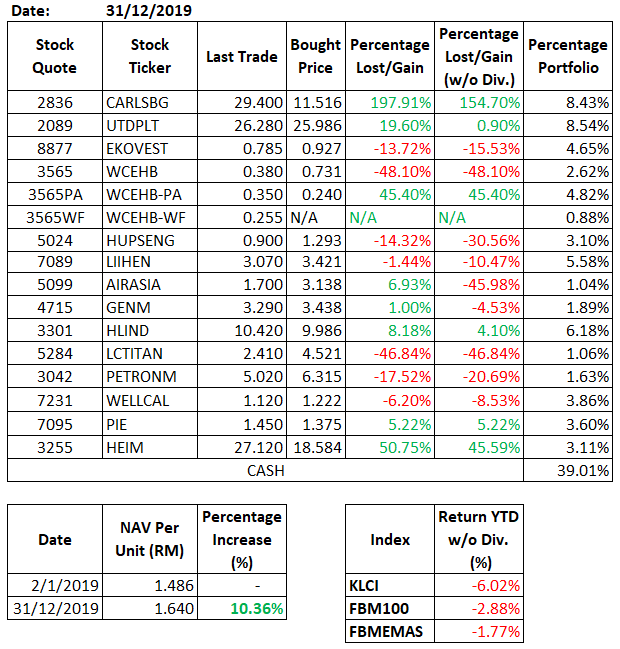Screen dimensions: 620x649
Task: Click the LCTITAN -46.84% loss cell
Action: (390, 355)
